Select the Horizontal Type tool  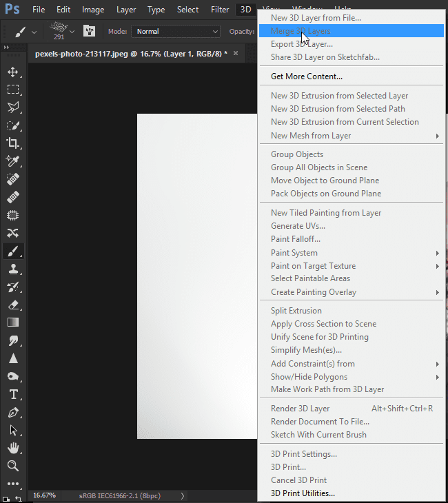[12, 394]
